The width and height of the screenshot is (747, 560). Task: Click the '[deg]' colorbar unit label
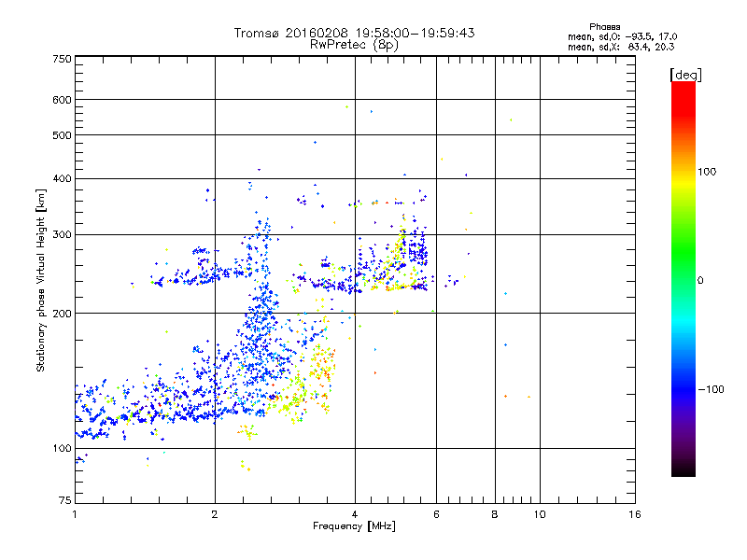pyautogui.click(x=685, y=75)
